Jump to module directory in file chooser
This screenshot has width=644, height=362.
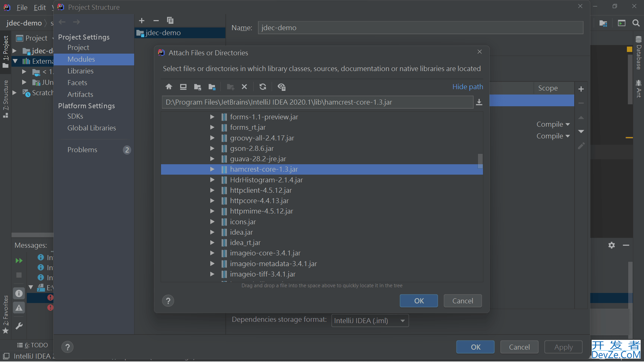tap(212, 87)
